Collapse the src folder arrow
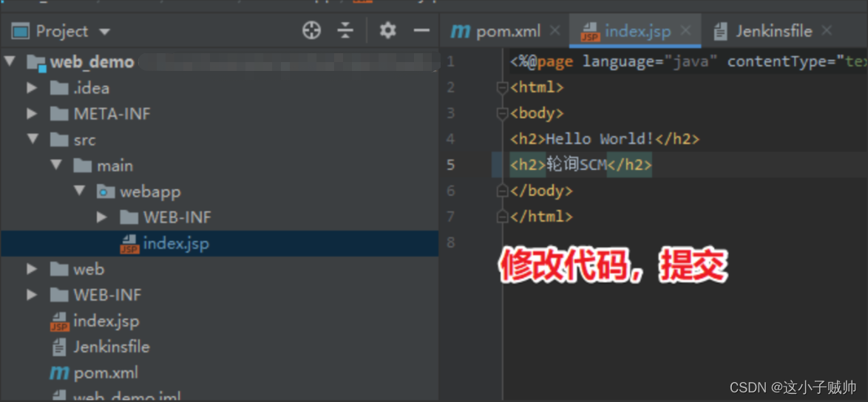Viewport: 868px width, 402px height. 32,140
